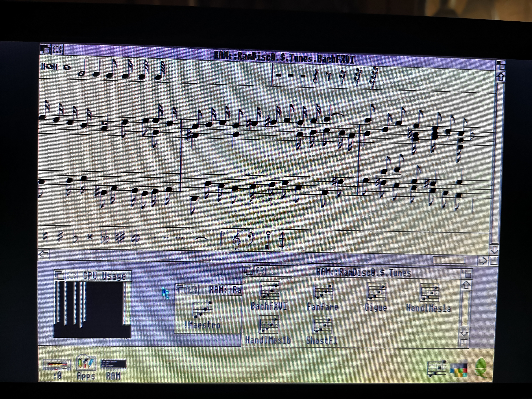Select the double sharp (x) accidental
The height and width of the screenshot is (399, 532).
coord(90,237)
